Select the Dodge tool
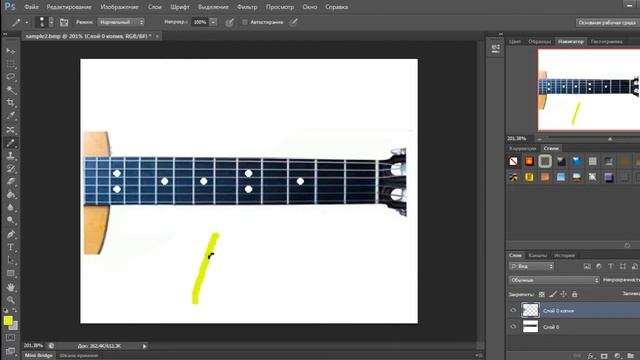The height and width of the screenshot is (360, 640). 11,221
